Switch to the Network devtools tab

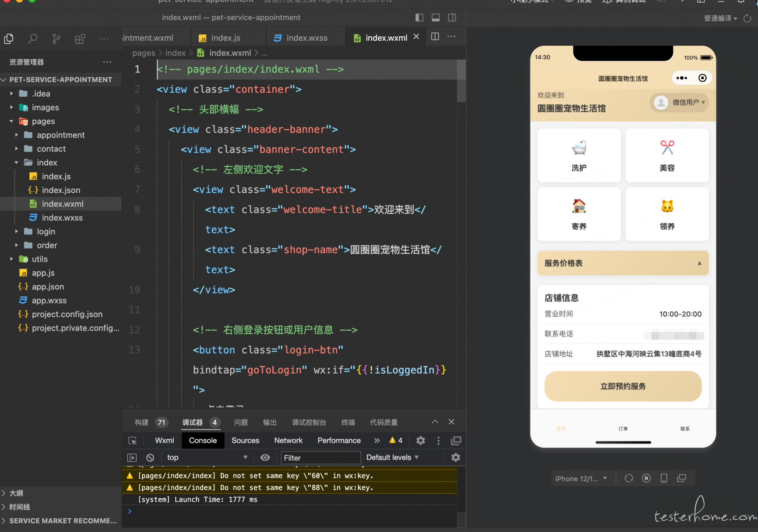pyautogui.click(x=288, y=440)
